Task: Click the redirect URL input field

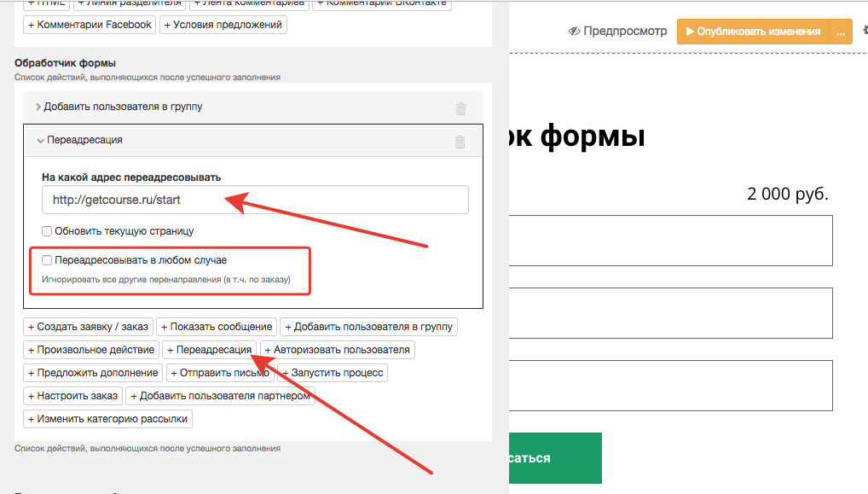Action: 255,201
